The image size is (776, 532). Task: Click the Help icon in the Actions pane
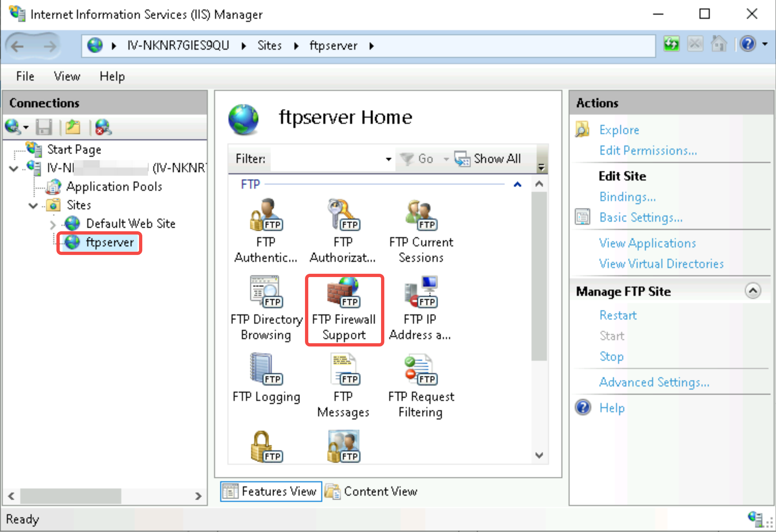click(583, 407)
